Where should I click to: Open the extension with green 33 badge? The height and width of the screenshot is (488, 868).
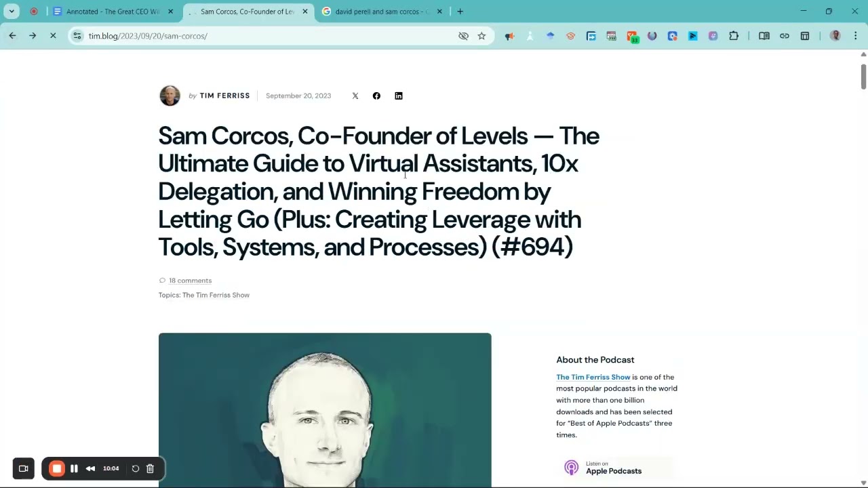click(x=632, y=37)
